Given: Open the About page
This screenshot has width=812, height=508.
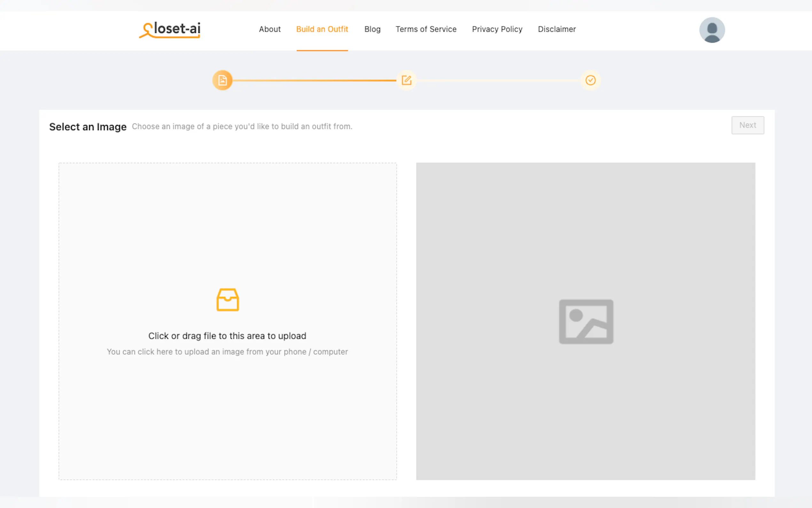Looking at the screenshot, I should click(x=269, y=29).
